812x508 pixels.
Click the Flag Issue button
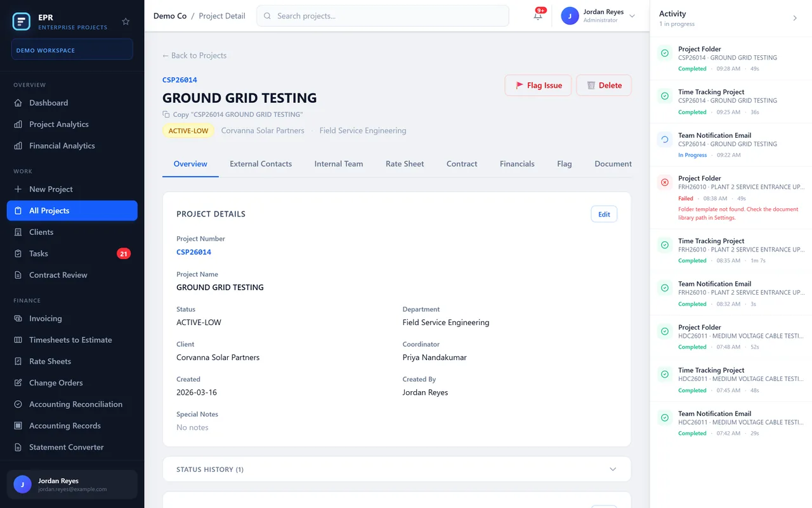[538, 85]
